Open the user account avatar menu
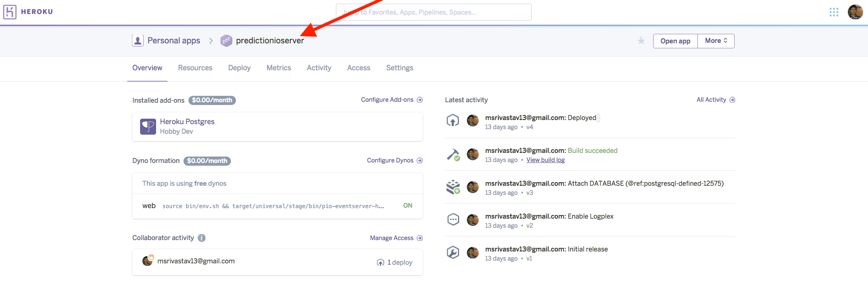This screenshot has height=288, width=868. 855,12
